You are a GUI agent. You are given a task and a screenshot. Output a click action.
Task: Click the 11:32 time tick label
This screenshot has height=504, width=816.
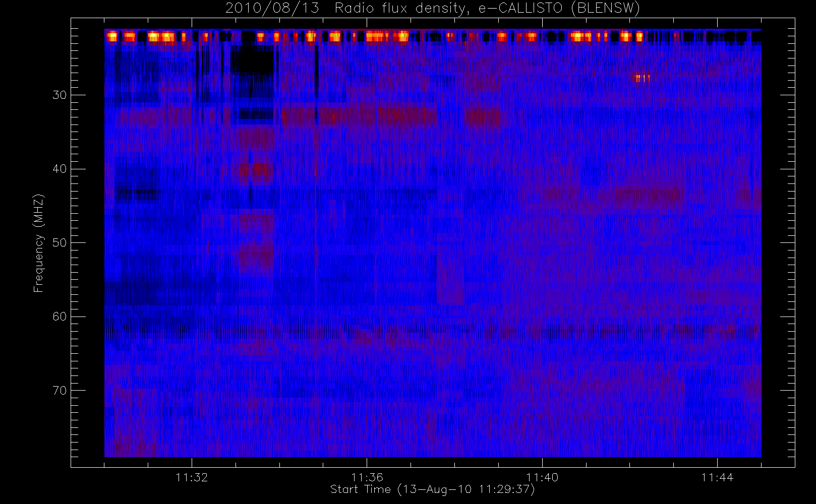tap(192, 477)
